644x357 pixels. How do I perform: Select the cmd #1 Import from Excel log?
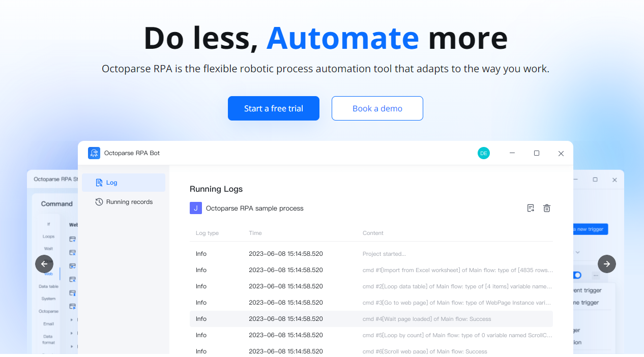pyautogui.click(x=371, y=270)
